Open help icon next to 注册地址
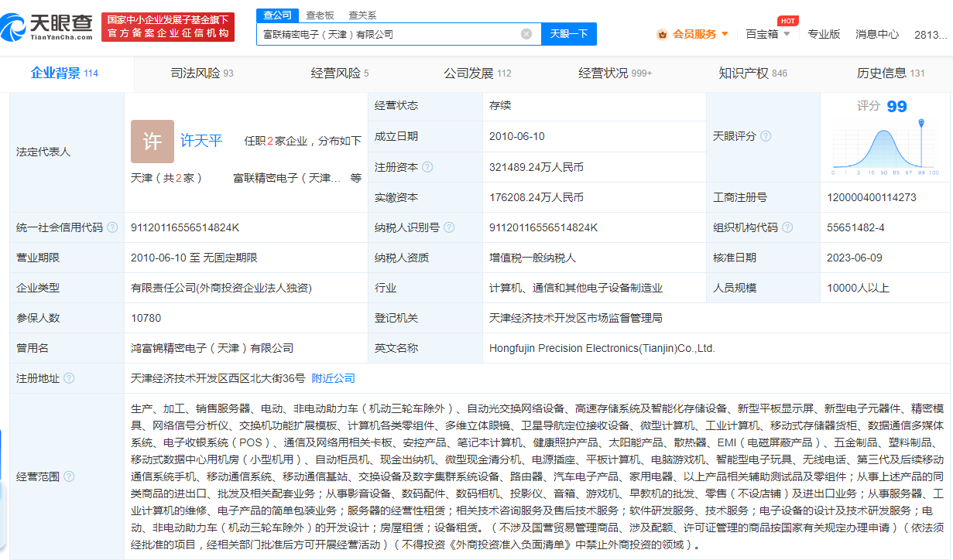This screenshot has height=560, width=953. click(69, 378)
